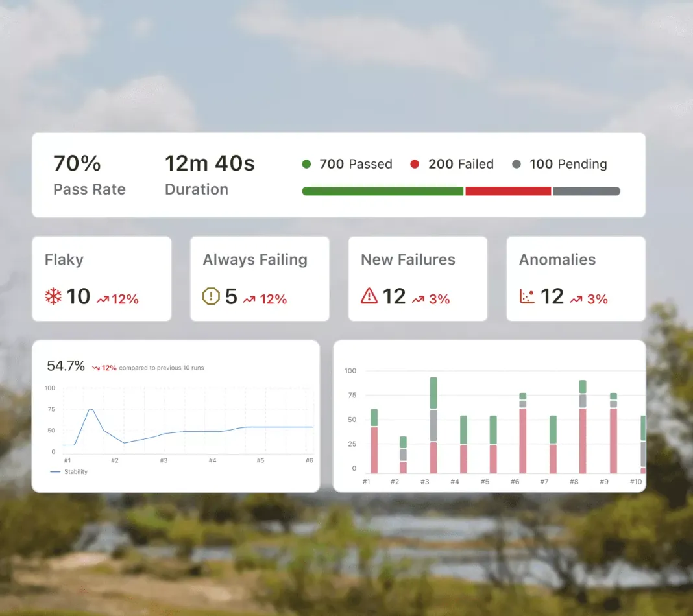Viewport: 693px width, 616px height.
Task: Click the red failed segment of progress bar
Action: (x=508, y=191)
